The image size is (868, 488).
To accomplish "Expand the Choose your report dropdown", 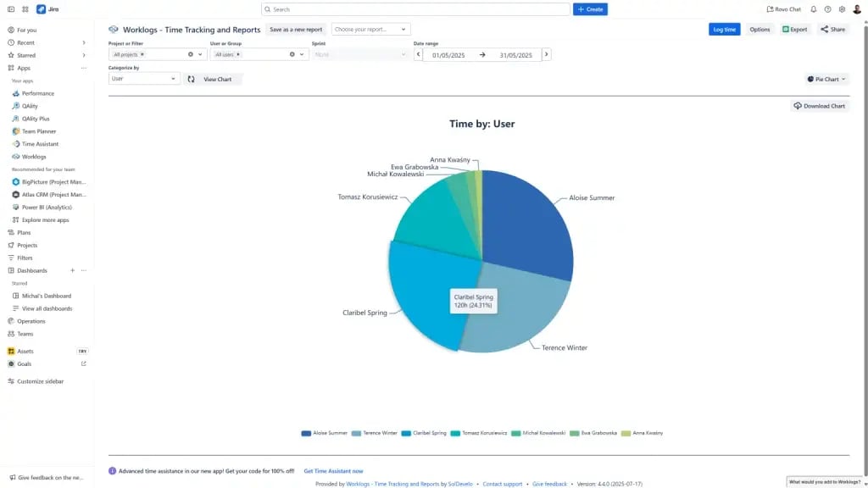I will 370,30.
